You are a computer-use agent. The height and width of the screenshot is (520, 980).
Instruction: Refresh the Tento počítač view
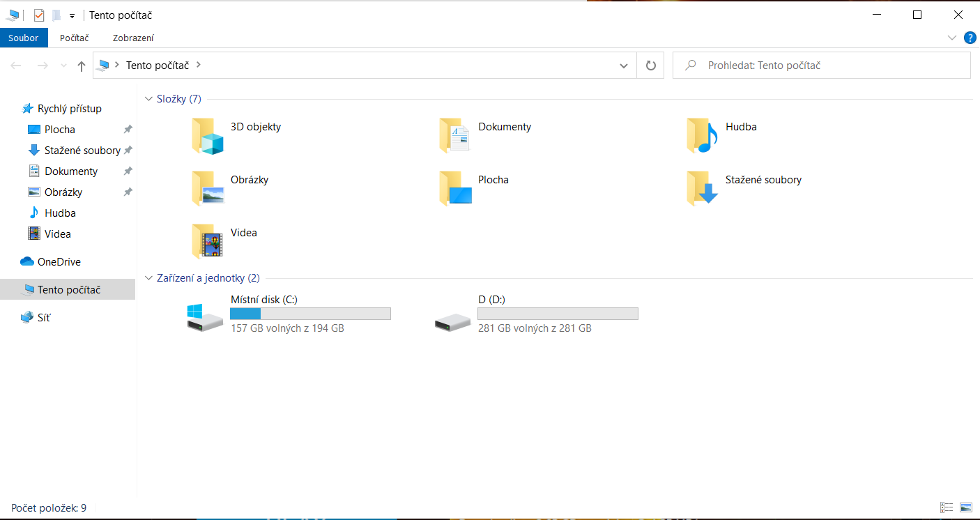pyautogui.click(x=651, y=66)
